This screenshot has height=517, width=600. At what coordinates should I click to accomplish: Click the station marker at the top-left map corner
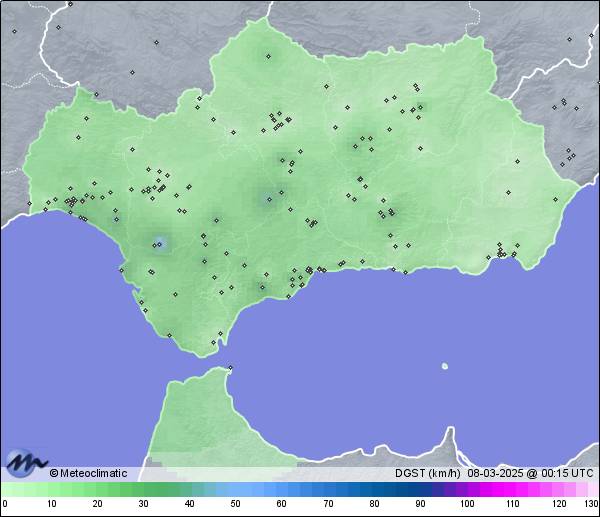pyautogui.click(x=14, y=31)
